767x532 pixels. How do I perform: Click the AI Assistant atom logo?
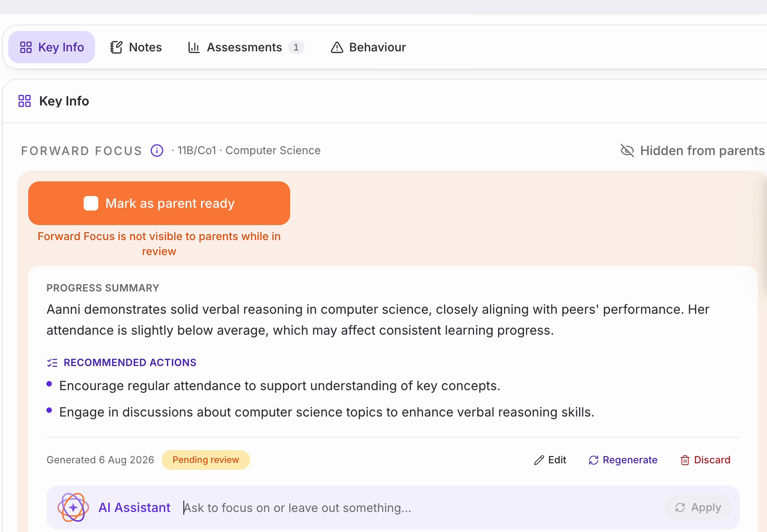point(73,507)
